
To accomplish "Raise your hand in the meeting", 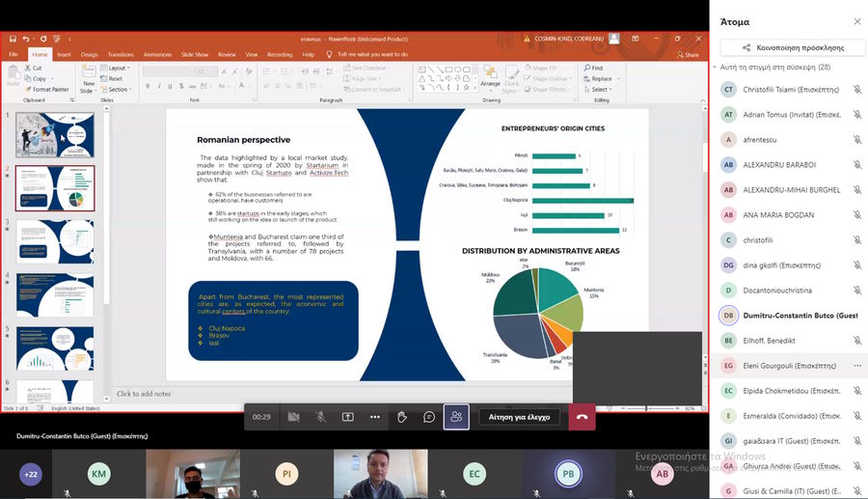I will coord(402,417).
